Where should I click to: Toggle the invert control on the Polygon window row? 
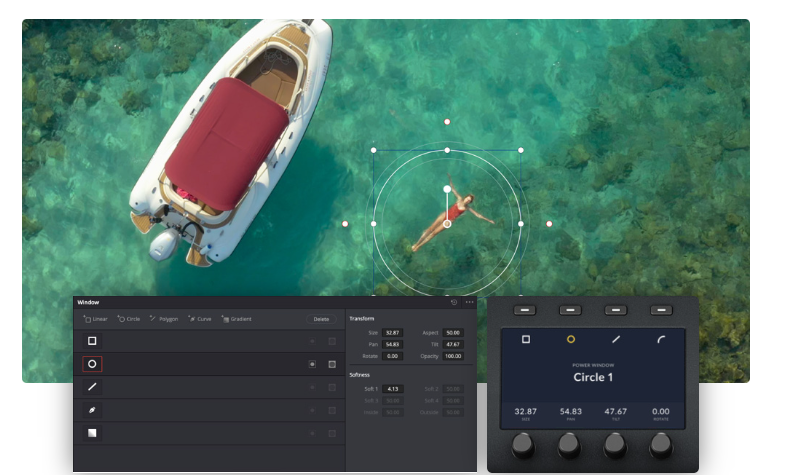[x=312, y=387]
